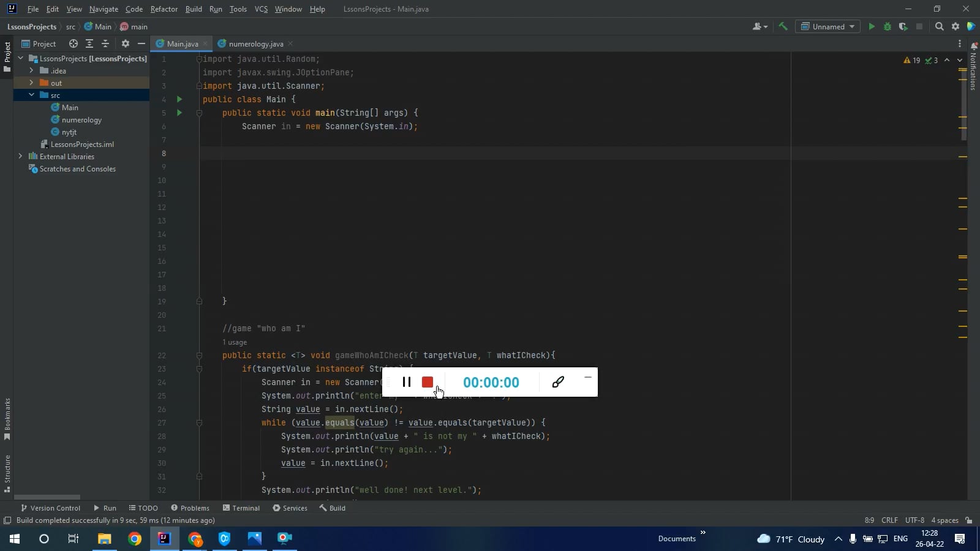Pause the screen recording timer
Viewport: 980px width, 551px height.
pyautogui.click(x=407, y=382)
